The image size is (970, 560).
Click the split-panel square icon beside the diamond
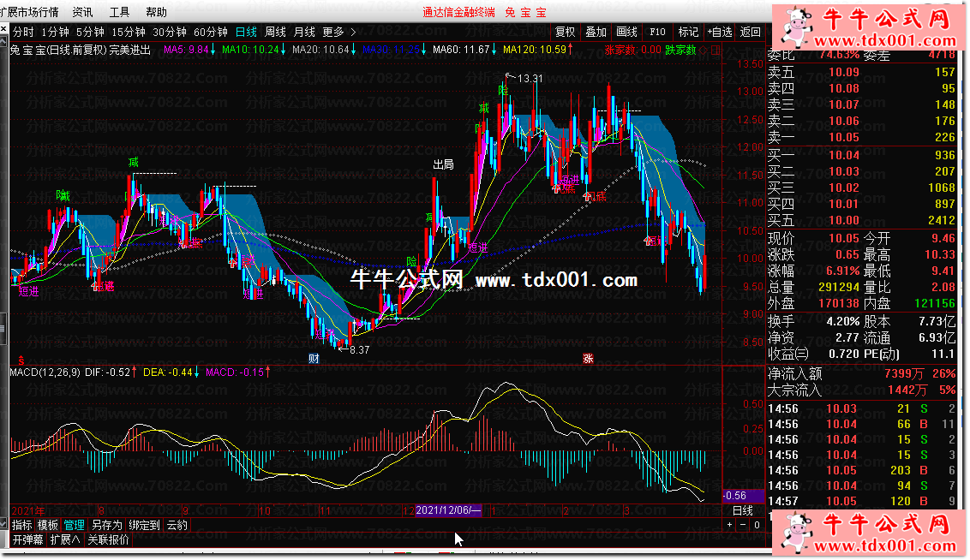716,50
